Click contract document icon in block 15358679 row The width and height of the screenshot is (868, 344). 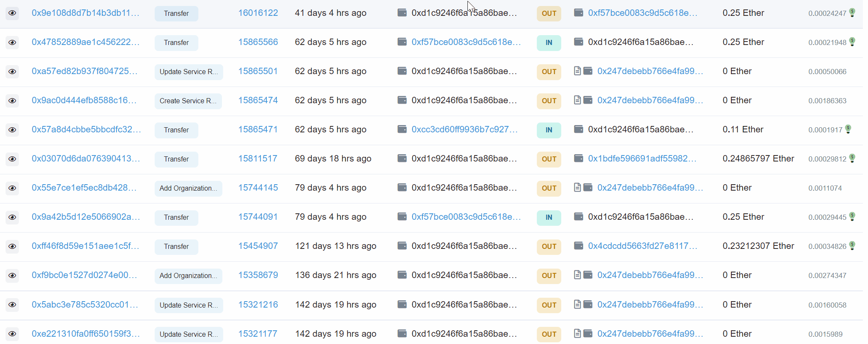pos(577,275)
